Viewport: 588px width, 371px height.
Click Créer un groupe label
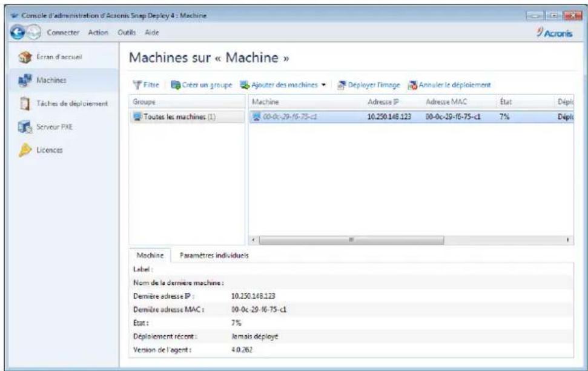point(207,85)
